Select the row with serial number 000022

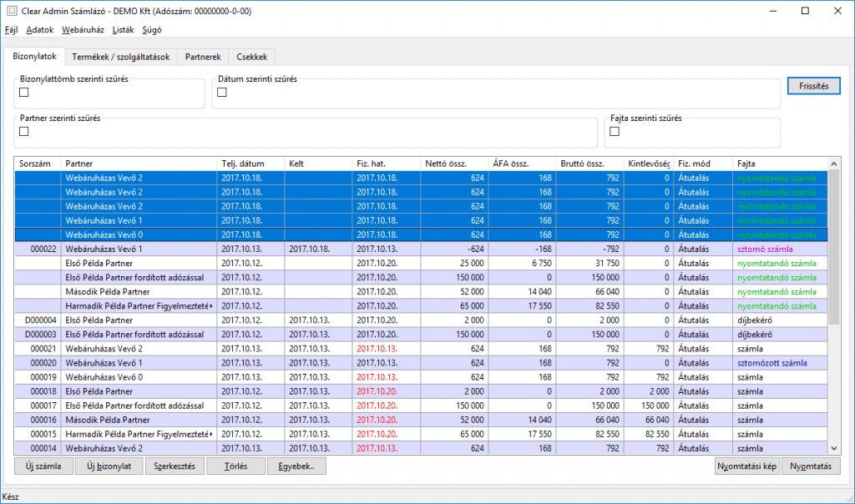coord(421,249)
